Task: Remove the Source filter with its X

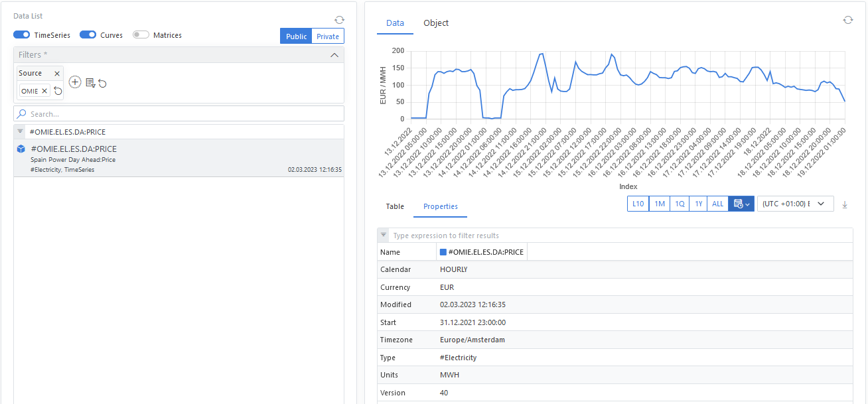Action: 57,74
